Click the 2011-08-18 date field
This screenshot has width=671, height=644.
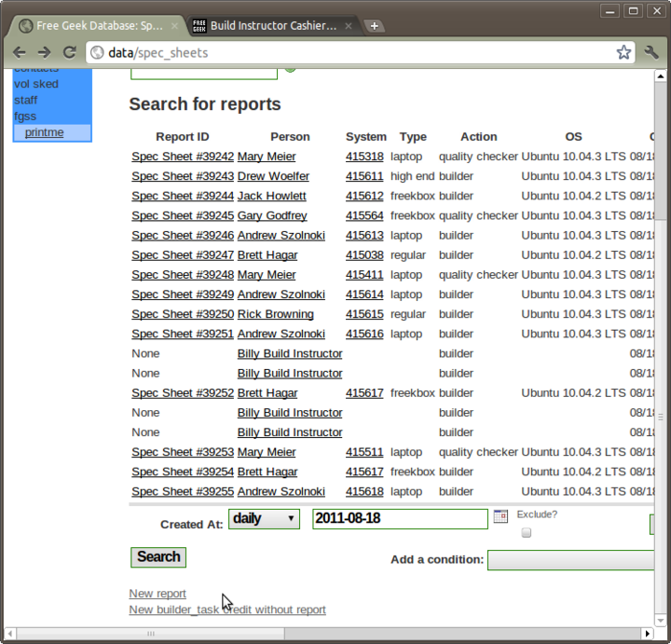(400, 518)
